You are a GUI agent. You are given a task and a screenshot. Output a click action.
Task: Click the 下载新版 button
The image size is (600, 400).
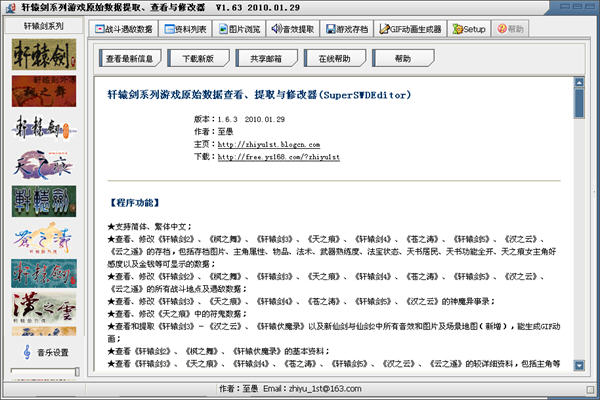click(x=198, y=58)
